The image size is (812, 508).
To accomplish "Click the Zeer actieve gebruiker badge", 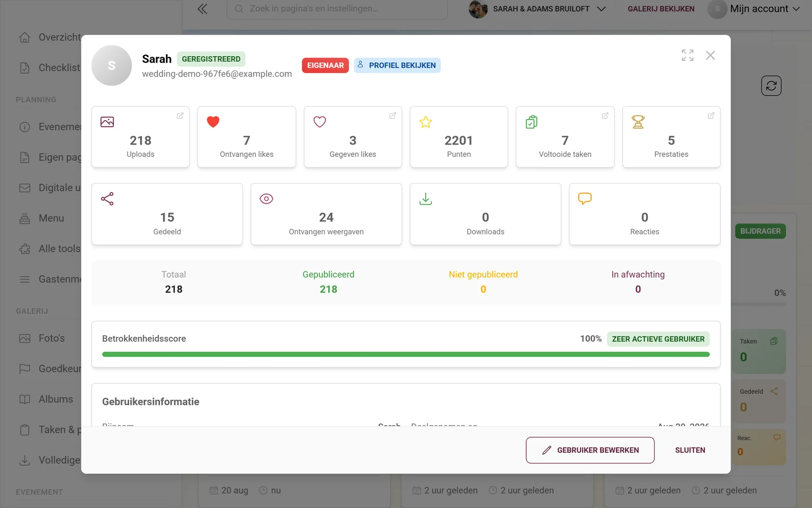I will tap(658, 339).
